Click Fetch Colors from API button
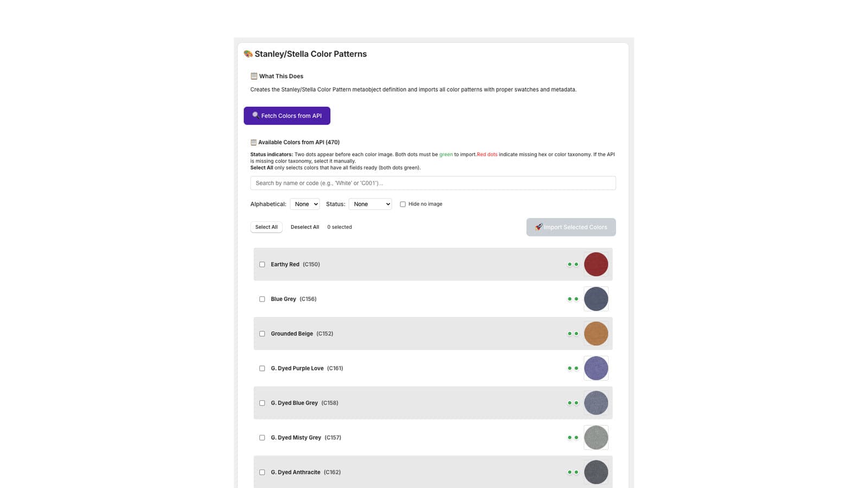Image resolution: width=868 pixels, height=488 pixels. 287,115
